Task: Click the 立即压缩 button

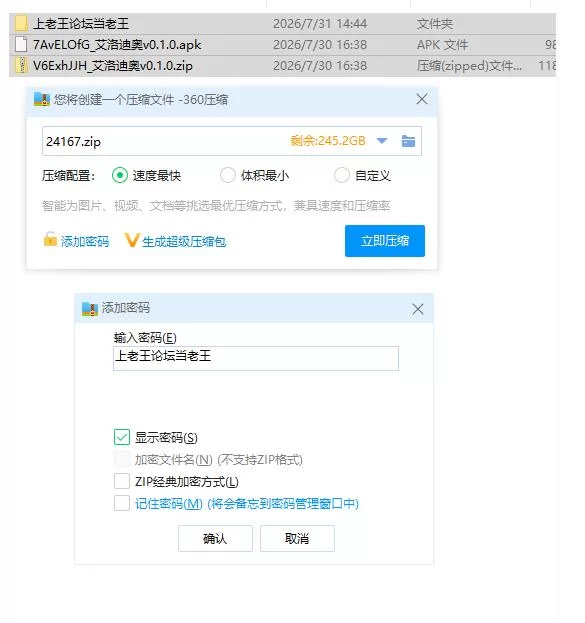Action: (x=385, y=241)
